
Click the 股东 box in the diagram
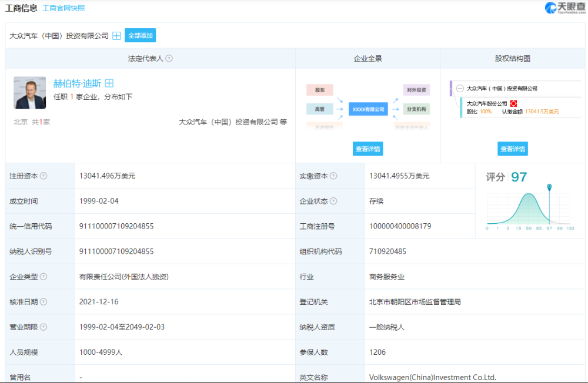pos(319,90)
